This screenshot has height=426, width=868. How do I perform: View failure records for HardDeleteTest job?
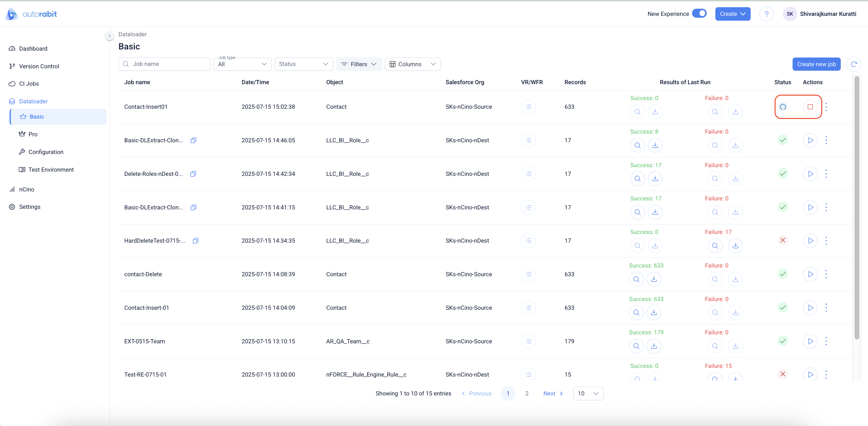pos(715,246)
